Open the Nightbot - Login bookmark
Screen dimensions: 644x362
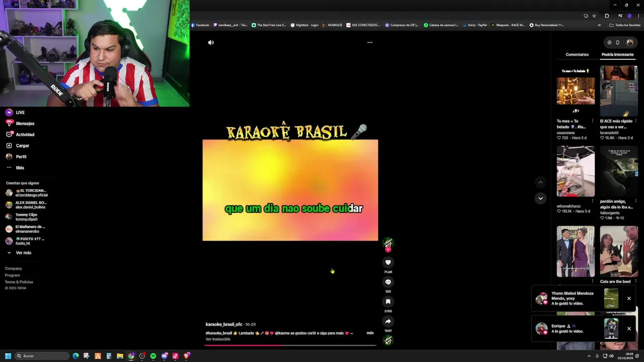coord(304,25)
